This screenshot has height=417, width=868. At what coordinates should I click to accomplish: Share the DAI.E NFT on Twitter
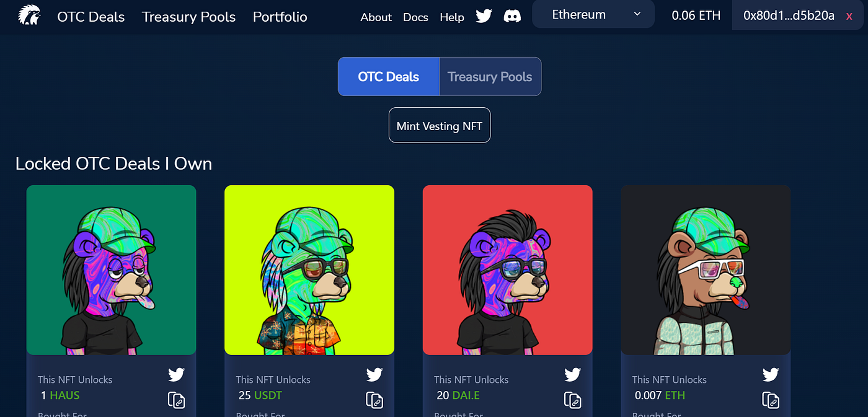click(572, 374)
